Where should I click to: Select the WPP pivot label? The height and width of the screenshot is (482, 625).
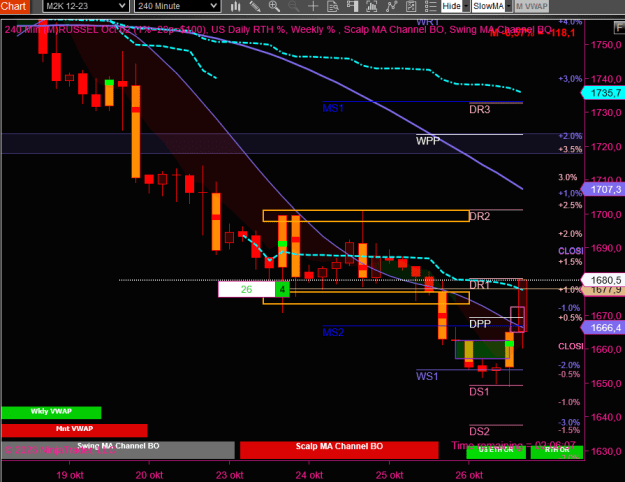pyautogui.click(x=428, y=141)
